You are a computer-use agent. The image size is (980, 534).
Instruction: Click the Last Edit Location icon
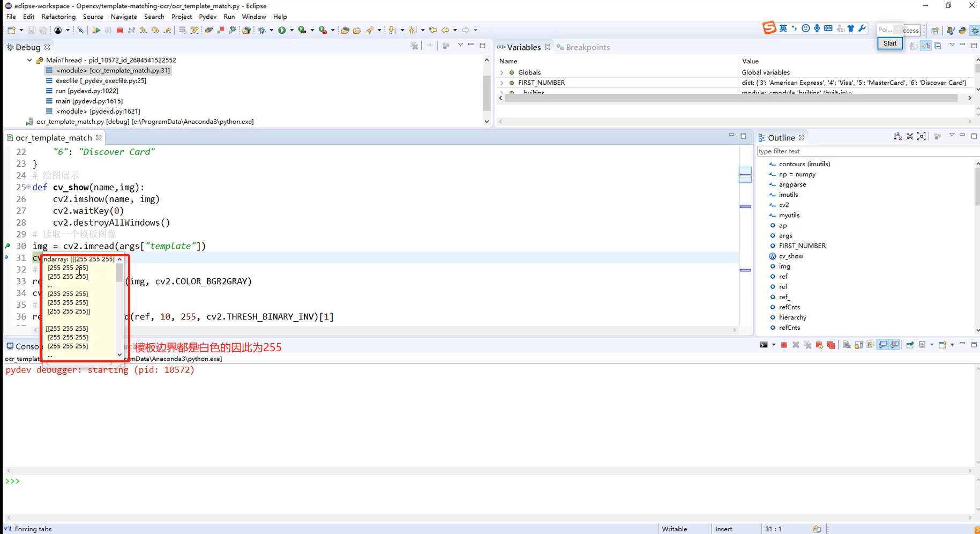click(433, 31)
